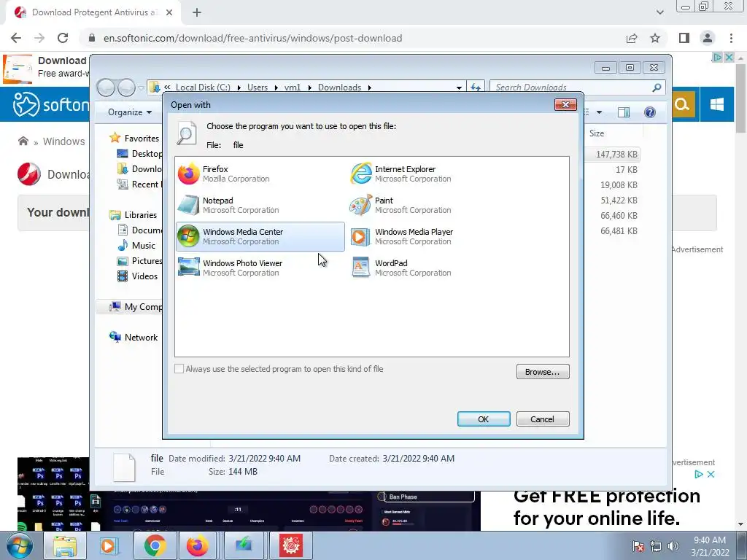Open Network in Explorer navigation pane

click(x=133, y=337)
